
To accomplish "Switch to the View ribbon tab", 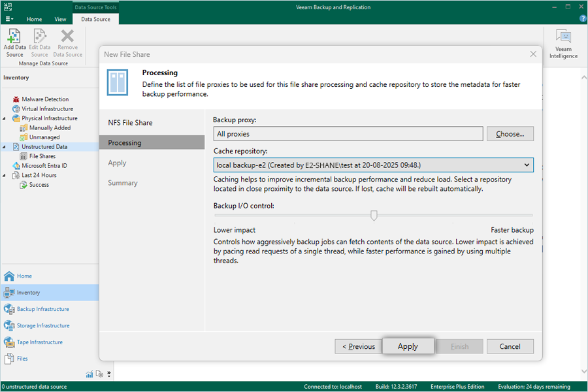I will [x=60, y=19].
